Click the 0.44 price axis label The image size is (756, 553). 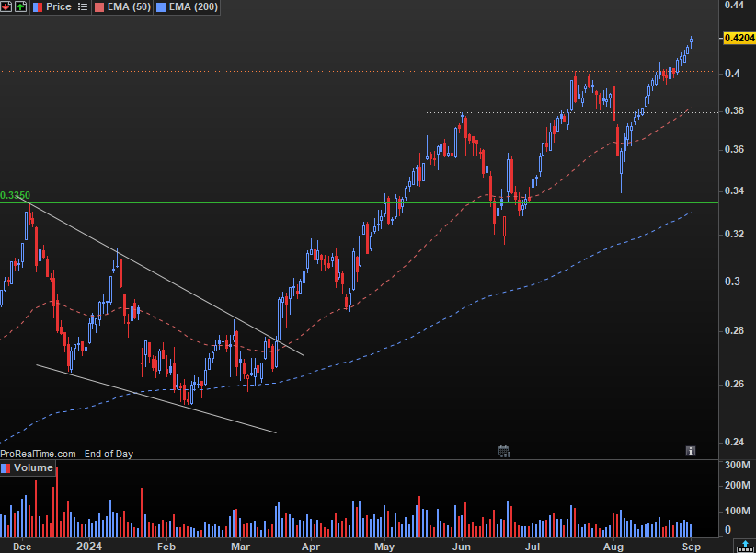[x=735, y=5]
